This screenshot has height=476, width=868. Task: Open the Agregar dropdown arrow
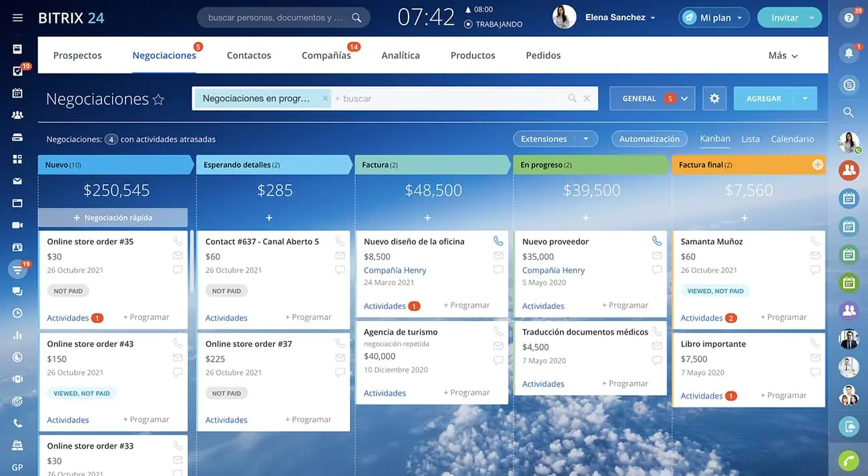pyautogui.click(x=805, y=98)
